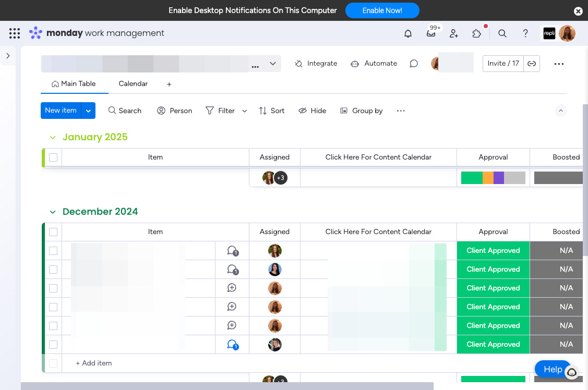This screenshot has height=390, width=588.
Task: Collapse the board header chevron-up button
Action: [561, 111]
